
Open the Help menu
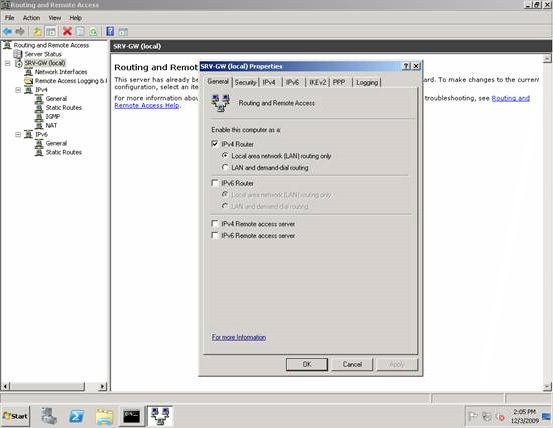click(75, 18)
